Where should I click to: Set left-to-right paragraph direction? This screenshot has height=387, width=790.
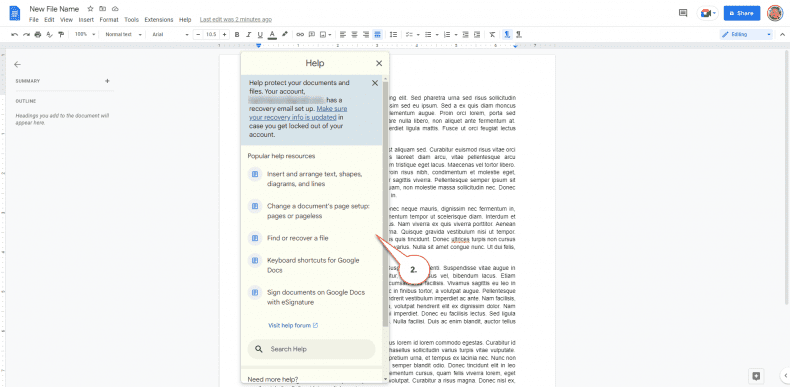tap(507, 35)
